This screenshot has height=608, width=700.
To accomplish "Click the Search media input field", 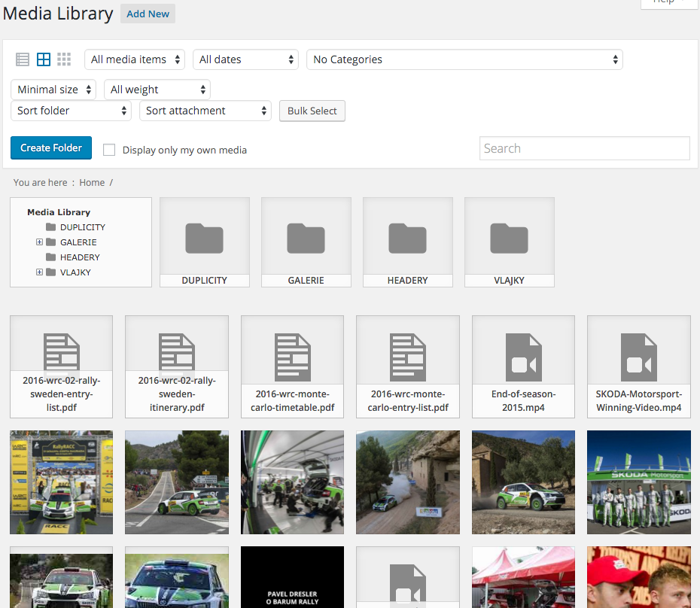I will point(585,148).
